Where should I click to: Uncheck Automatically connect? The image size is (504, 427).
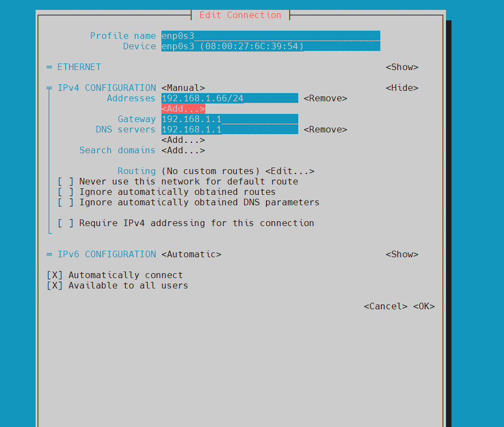(x=55, y=275)
